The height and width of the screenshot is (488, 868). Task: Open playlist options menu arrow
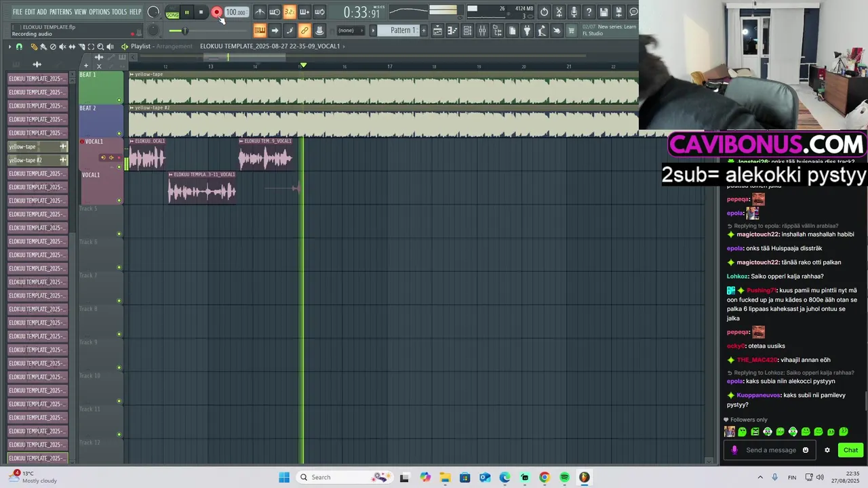coord(9,46)
